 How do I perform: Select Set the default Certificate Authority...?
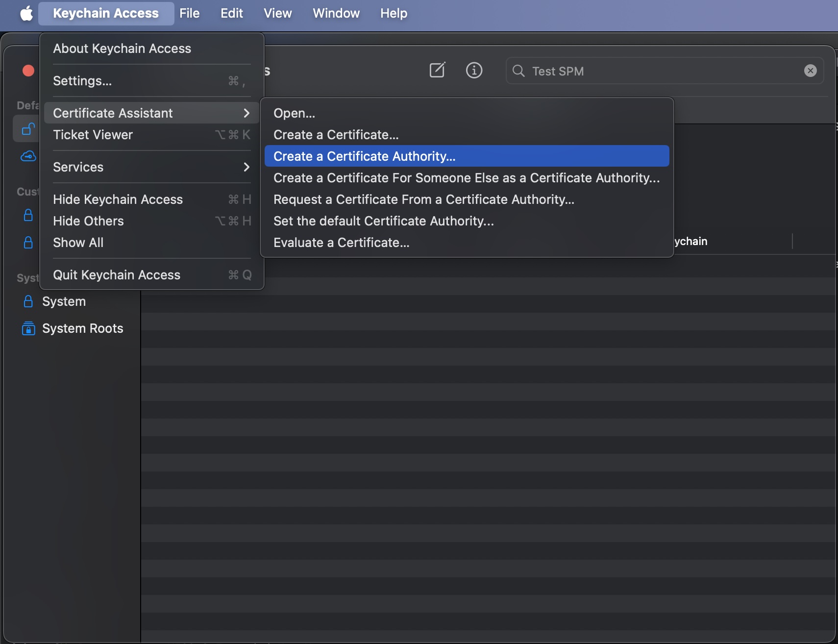click(467, 221)
